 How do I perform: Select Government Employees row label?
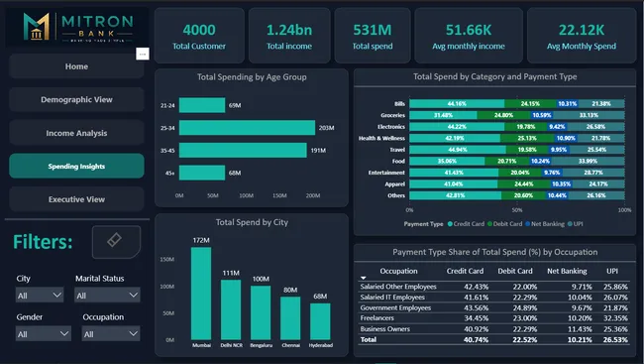point(395,308)
